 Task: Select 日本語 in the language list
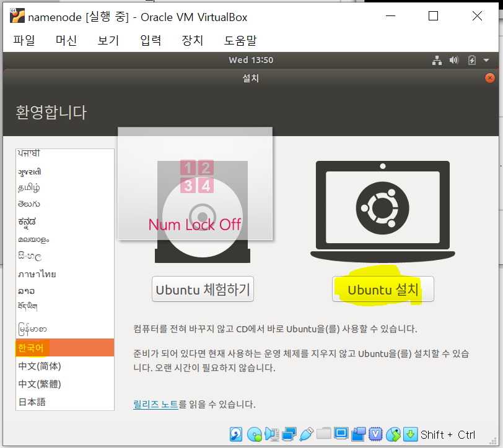pyautogui.click(x=65, y=402)
